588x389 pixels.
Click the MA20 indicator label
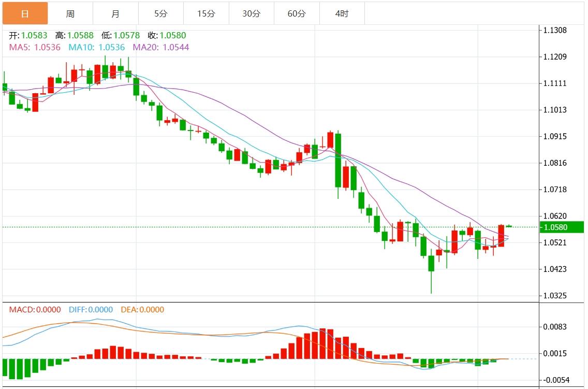pyautogui.click(x=161, y=47)
